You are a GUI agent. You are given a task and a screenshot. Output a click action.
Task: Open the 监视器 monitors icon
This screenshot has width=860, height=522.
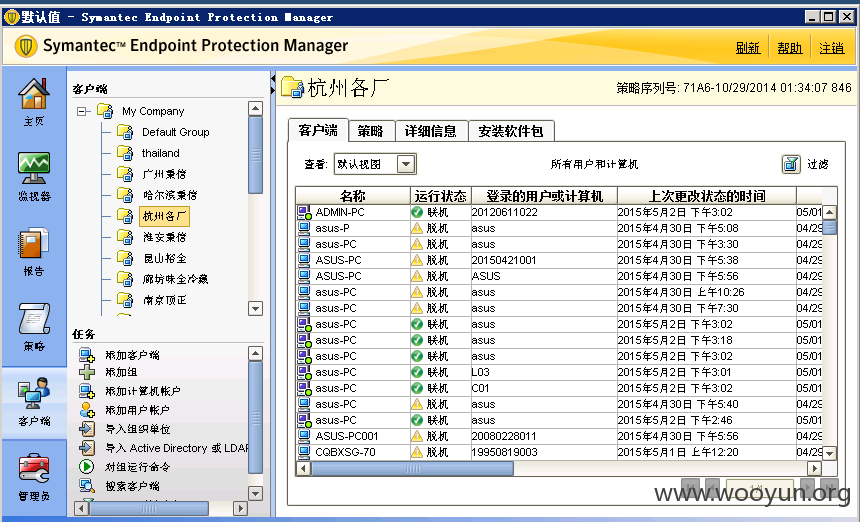point(34,168)
